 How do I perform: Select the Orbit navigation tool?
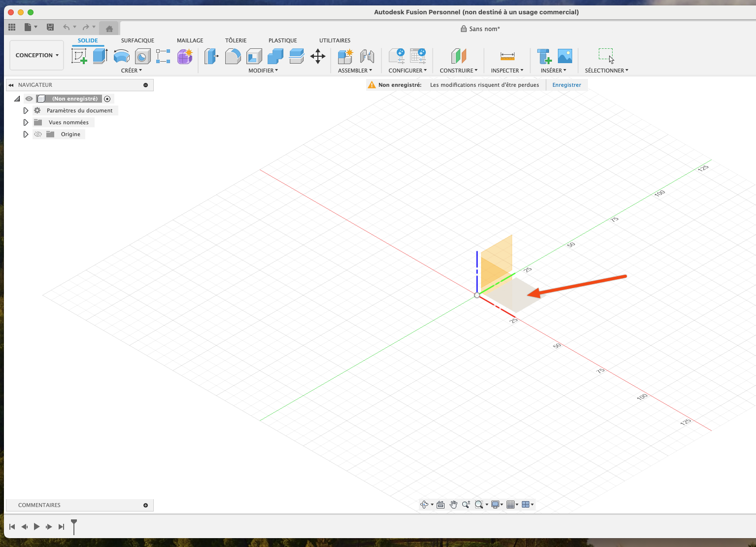click(x=424, y=505)
